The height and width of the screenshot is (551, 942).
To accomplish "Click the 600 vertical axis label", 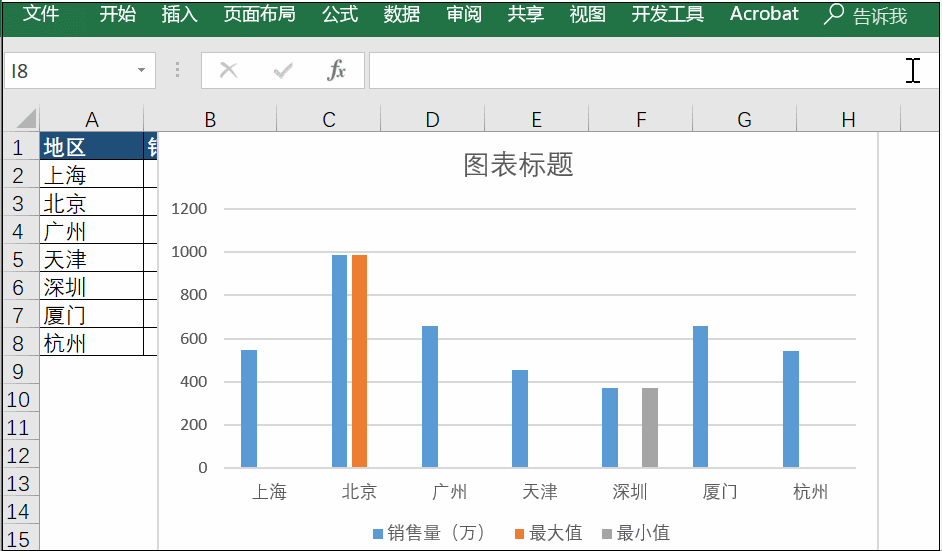I will (194, 338).
